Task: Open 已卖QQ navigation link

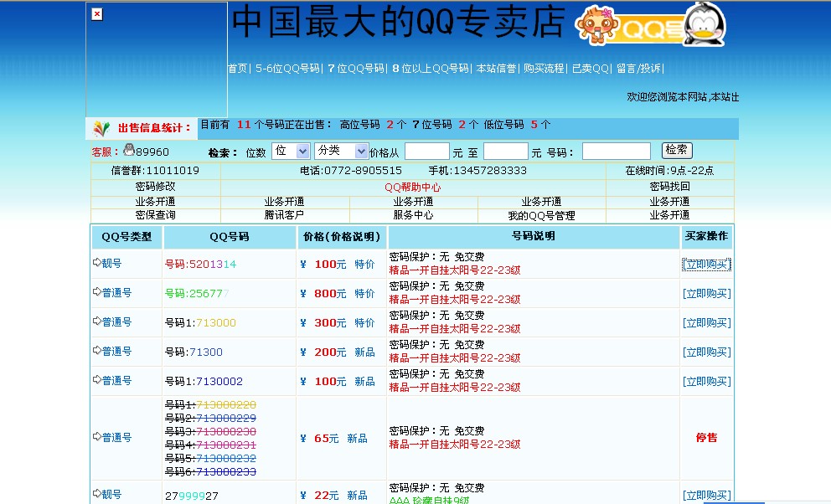Action: point(591,69)
